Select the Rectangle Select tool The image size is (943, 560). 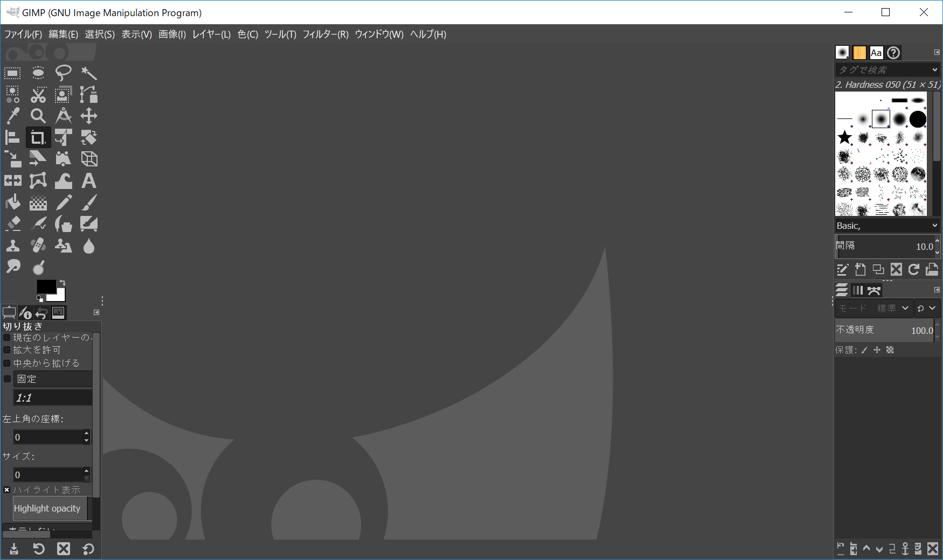pos(13,73)
